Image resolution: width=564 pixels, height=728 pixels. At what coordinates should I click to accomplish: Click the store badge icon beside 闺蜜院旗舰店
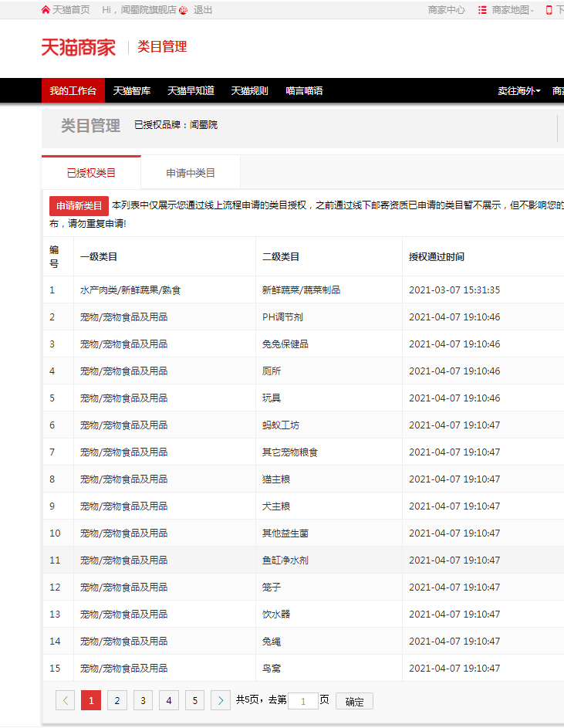184,10
